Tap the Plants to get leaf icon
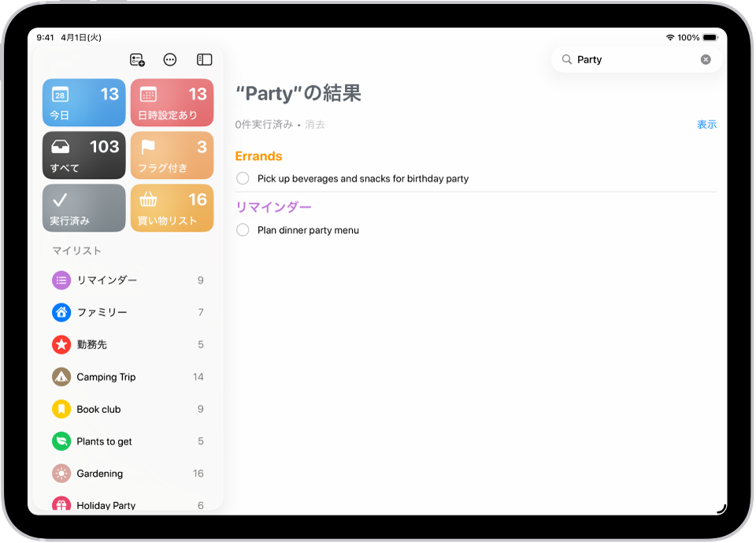Image resolution: width=756 pixels, height=543 pixels. (x=61, y=441)
